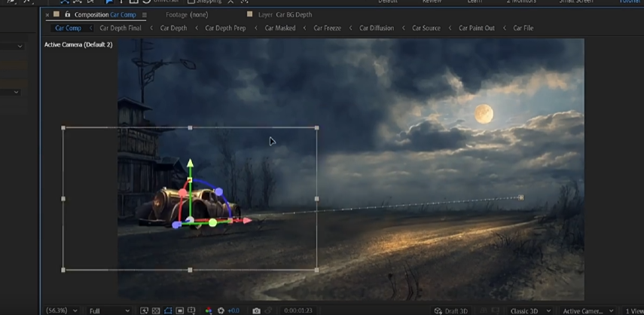644x315 pixels.
Task: Toggle the transparency grid icon
Action: 156,311
